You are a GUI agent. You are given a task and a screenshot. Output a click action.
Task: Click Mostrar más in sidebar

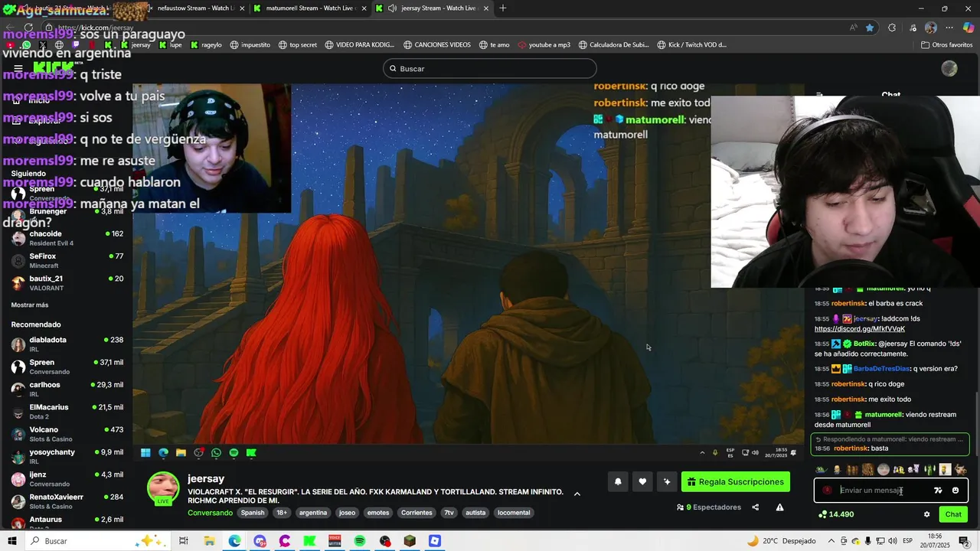pyautogui.click(x=30, y=305)
